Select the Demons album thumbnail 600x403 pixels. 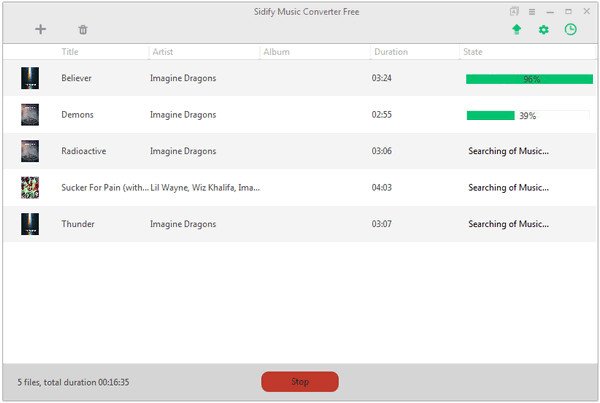click(30, 114)
